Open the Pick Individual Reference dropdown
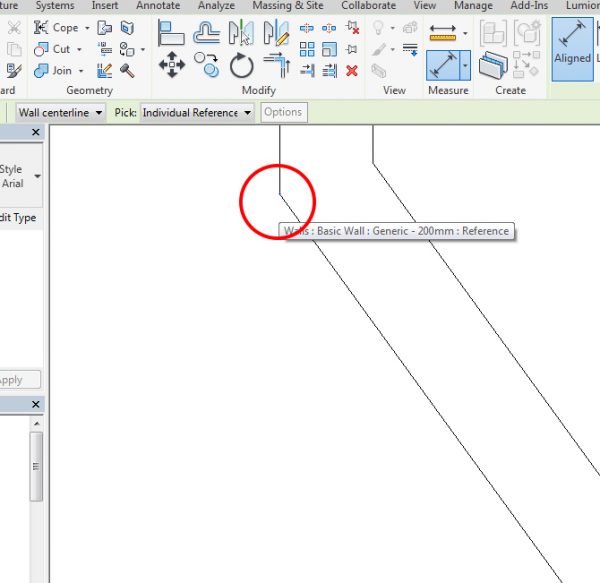The width and height of the screenshot is (600, 583). (247, 113)
